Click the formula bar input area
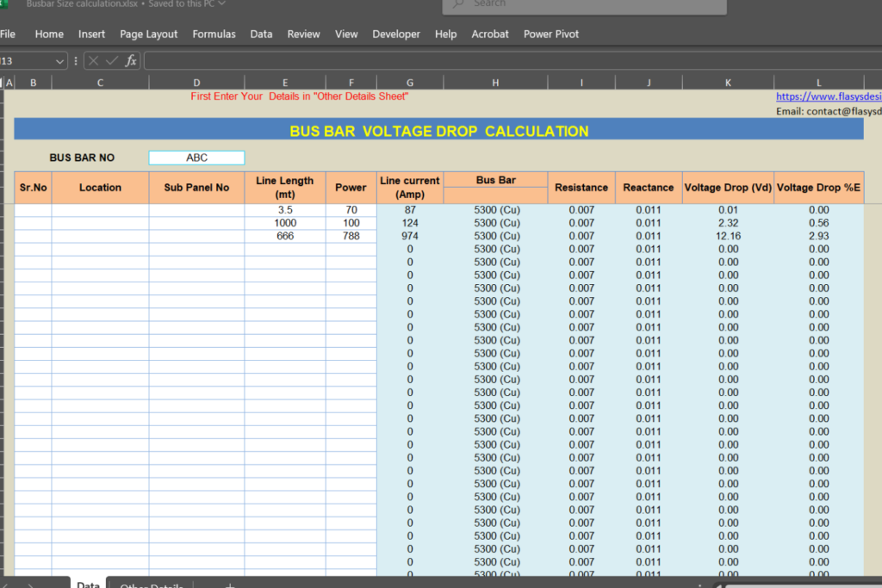This screenshot has height=588, width=882. click(x=512, y=61)
